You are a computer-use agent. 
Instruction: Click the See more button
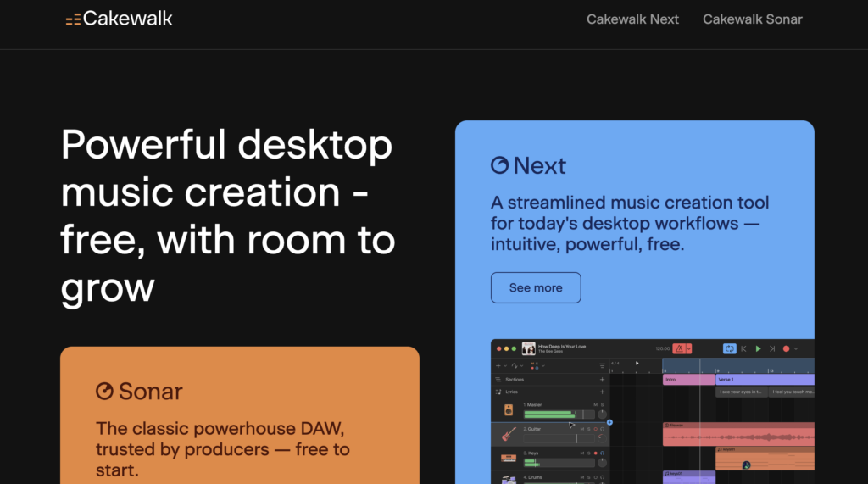536,287
